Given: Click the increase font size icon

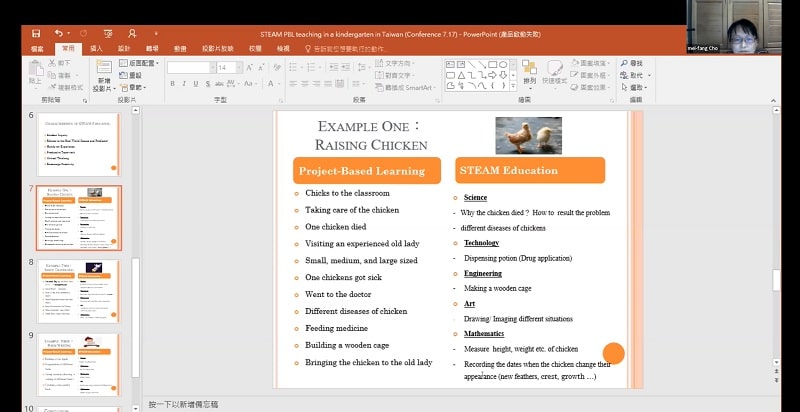Looking at the screenshot, I should click(x=247, y=67).
